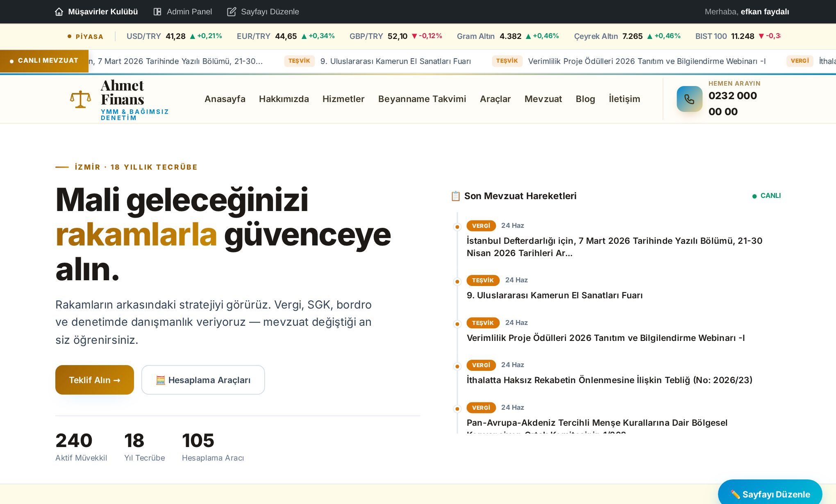Open Müşavirler Kulübü in the top bar
This screenshot has height=504, width=836.
(96, 12)
